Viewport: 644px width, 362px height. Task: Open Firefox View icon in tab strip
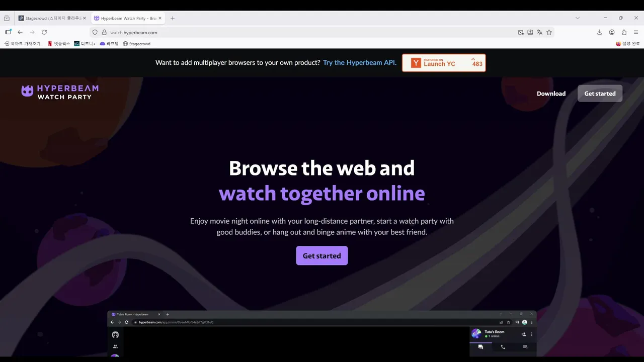point(7,18)
